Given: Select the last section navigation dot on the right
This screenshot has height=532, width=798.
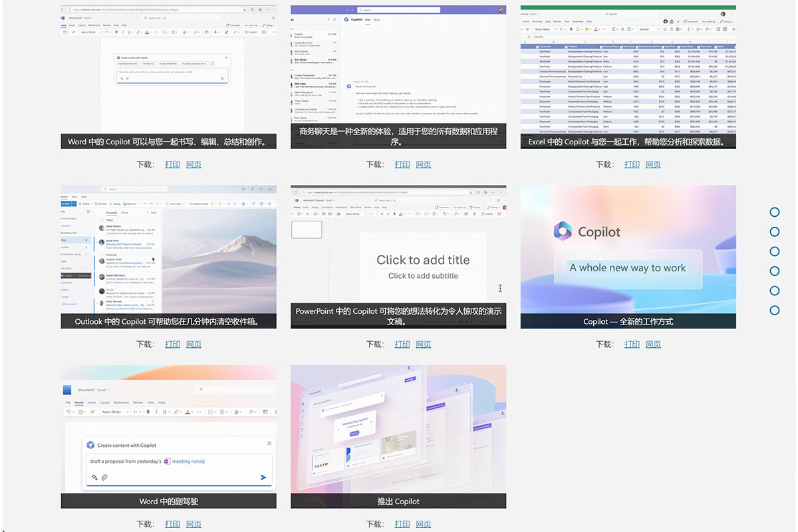Looking at the screenshot, I should click(x=774, y=311).
